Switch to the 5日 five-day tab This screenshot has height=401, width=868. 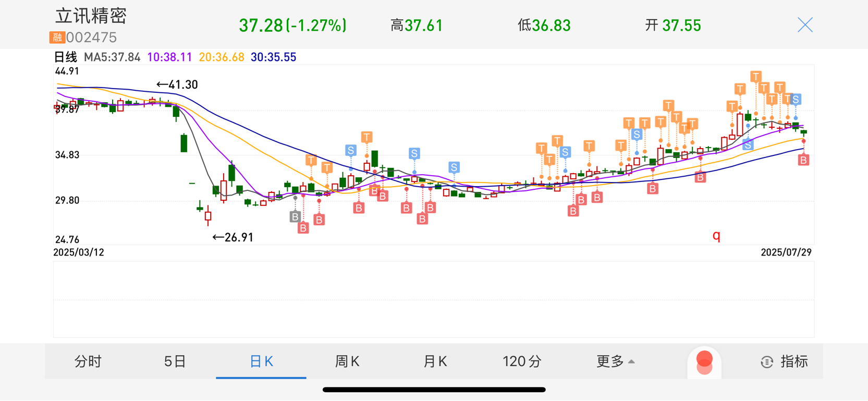click(175, 361)
